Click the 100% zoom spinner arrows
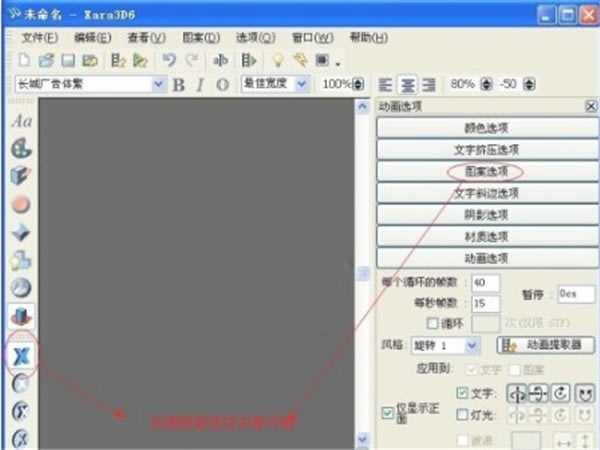Image resolution: width=600 pixels, height=450 pixels. (358, 84)
